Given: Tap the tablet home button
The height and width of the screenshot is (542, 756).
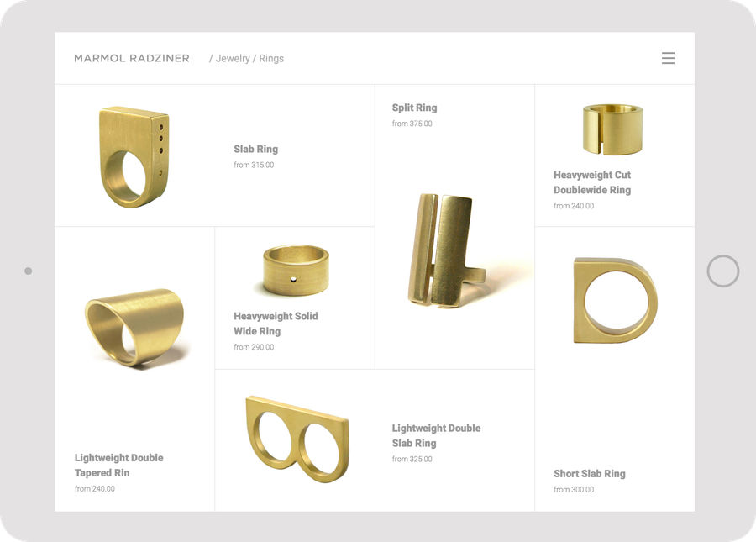Looking at the screenshot, I should pos(722,271).
